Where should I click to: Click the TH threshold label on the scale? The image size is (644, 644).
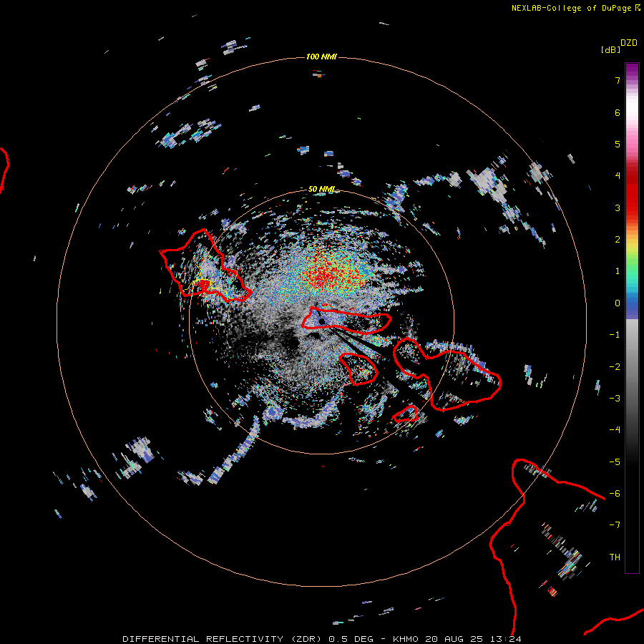[x=615, y=557]
